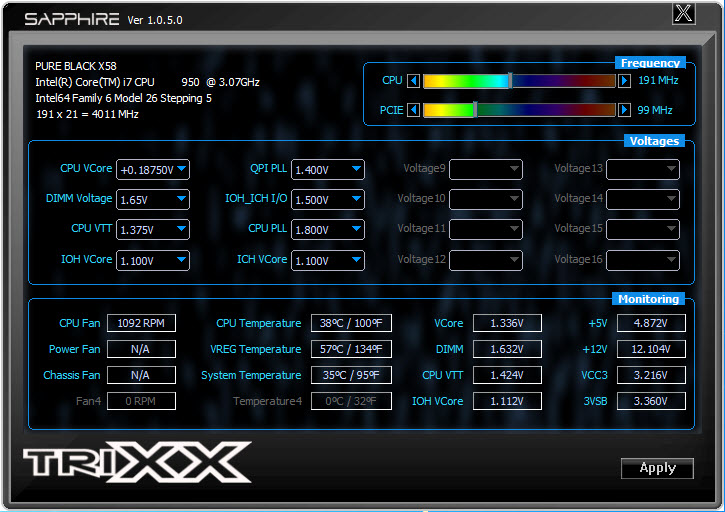Click the PURE BLACK X58 board name
Screen dimensions: 725x512
[x=76, y=66]
